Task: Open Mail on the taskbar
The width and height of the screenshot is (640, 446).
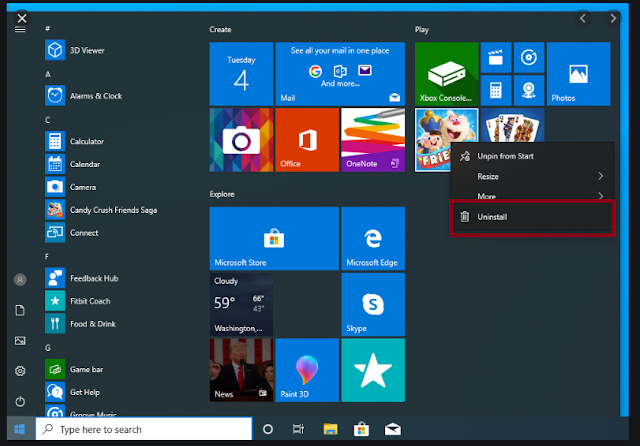Action: (393, 429)
